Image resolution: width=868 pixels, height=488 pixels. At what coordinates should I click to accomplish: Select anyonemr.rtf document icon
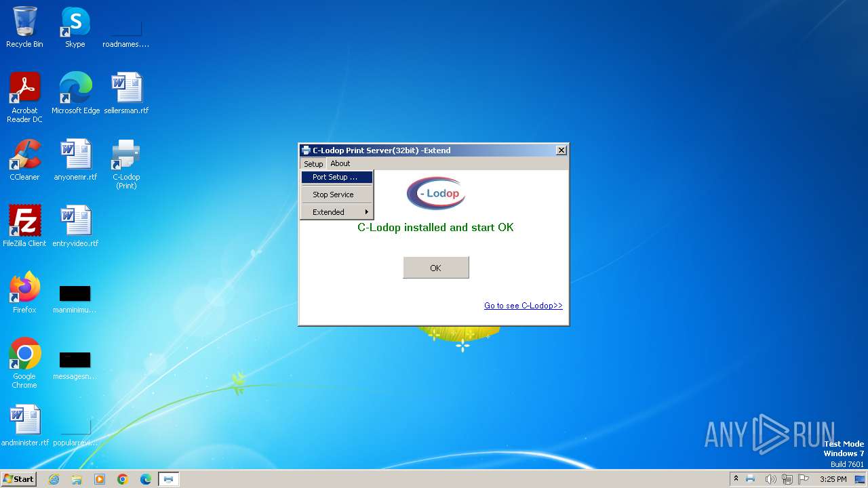click(x=75, y=160)
